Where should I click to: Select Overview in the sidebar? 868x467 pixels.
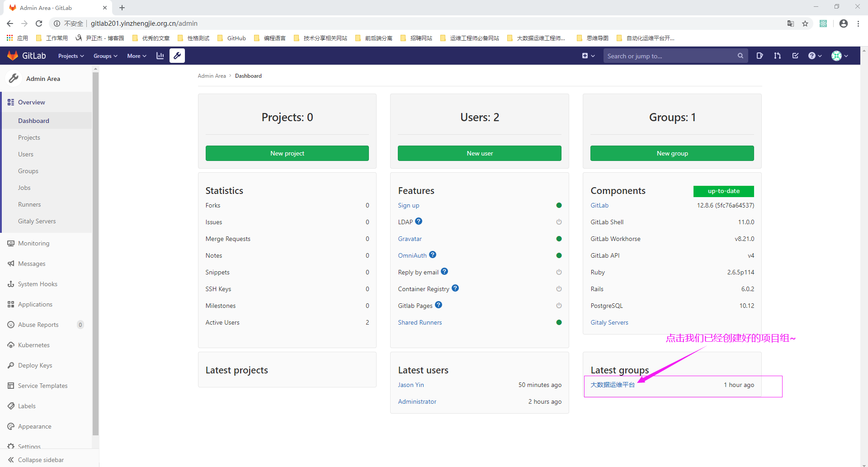[47, 102]
